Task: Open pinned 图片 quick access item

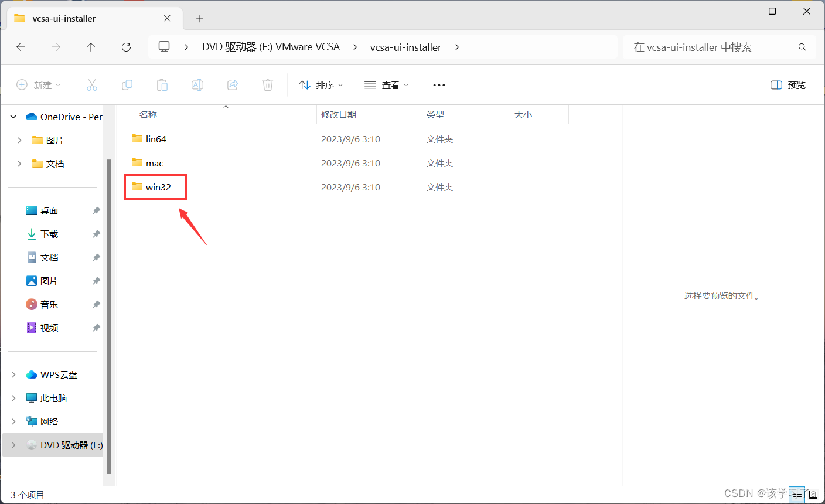Action: pyautogui.click(x=42, y=281)
